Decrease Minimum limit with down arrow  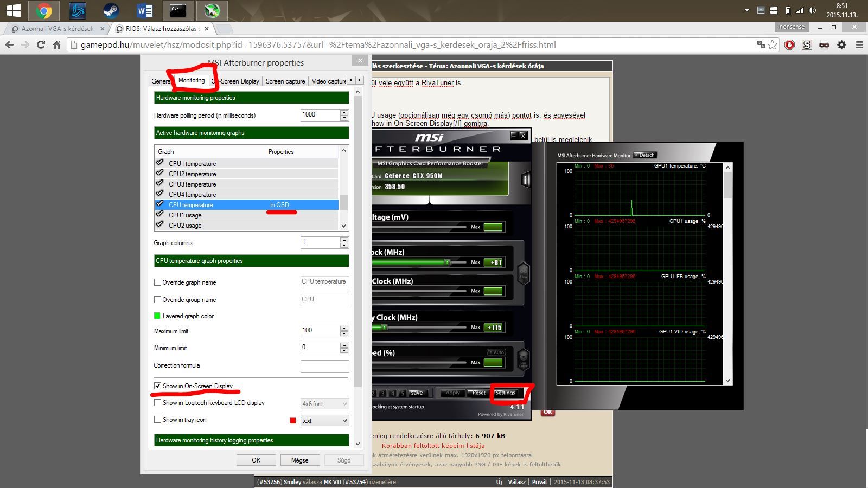tap(344, 351)
